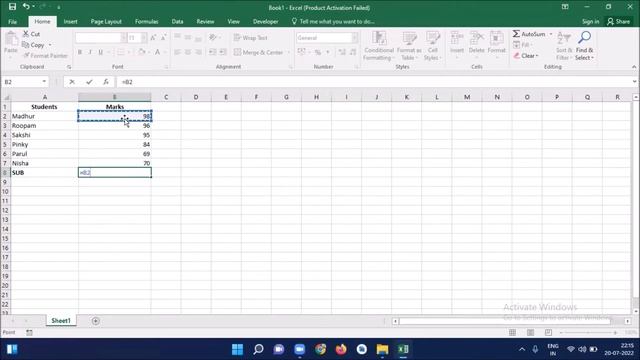Open the Name Box dropdown arrow
Screen dimensions: 640x360
tap(44, 82)
